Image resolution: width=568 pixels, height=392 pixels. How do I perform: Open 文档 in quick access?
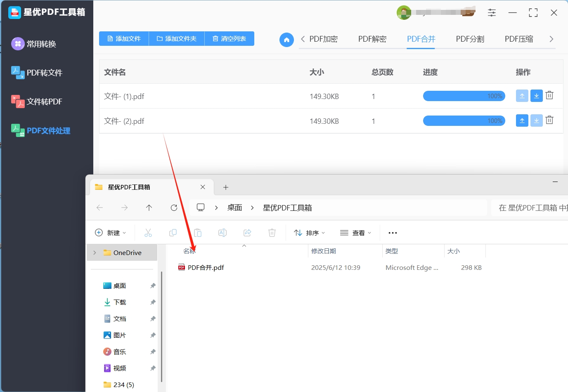(x=120, y=319)
